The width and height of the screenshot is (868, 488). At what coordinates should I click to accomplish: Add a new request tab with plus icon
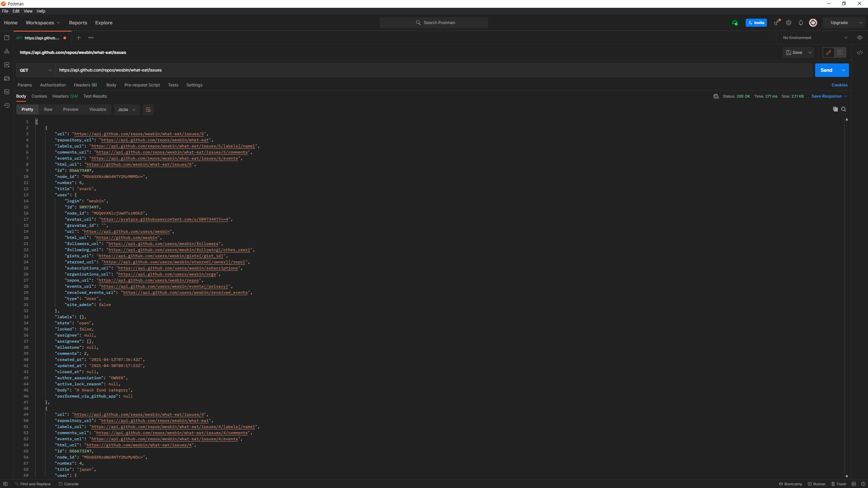[x=79, y=38]
